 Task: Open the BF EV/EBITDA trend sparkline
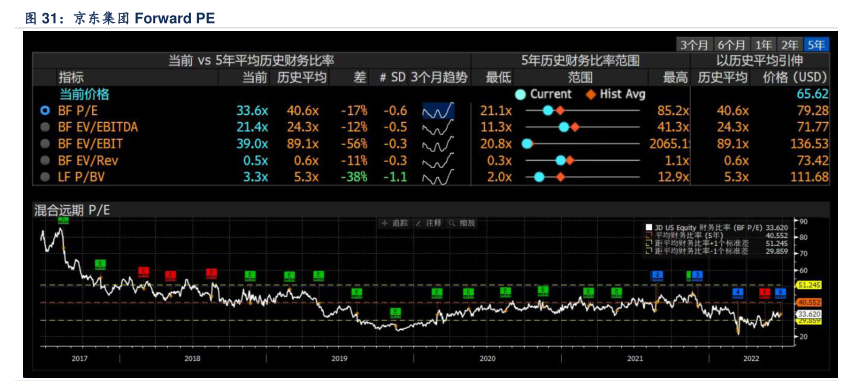tap(438, 128)
